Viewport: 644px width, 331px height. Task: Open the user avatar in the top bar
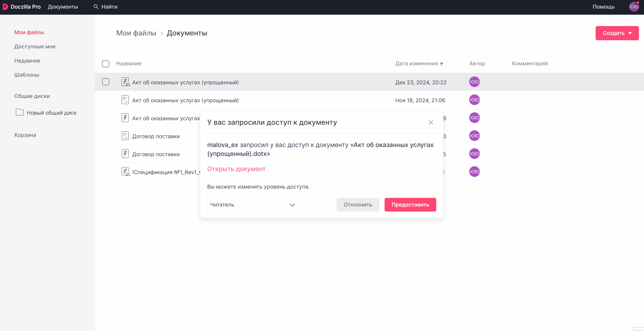pyautogui.click(x=634, y=7)
